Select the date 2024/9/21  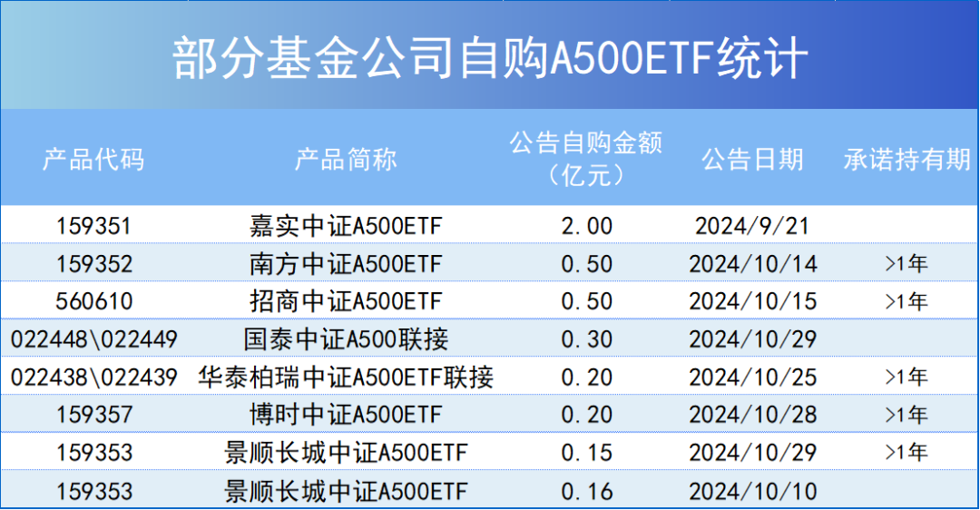752,226
